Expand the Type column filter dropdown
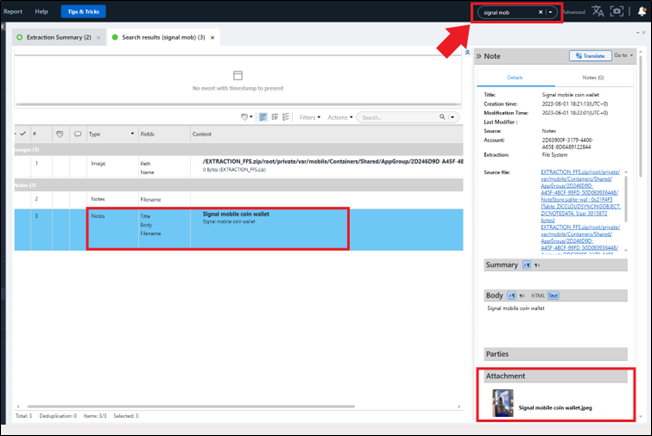Image resolution: width=652 pixels, height=436 pixels. click(130, 133)
